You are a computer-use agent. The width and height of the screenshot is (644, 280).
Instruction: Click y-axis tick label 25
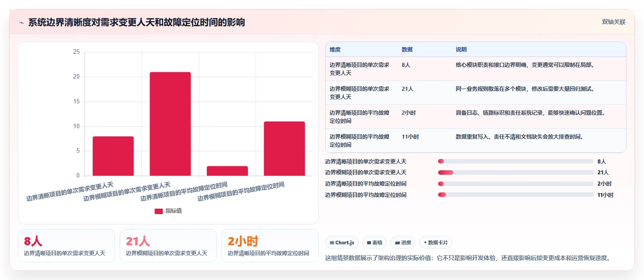[76, 52]
